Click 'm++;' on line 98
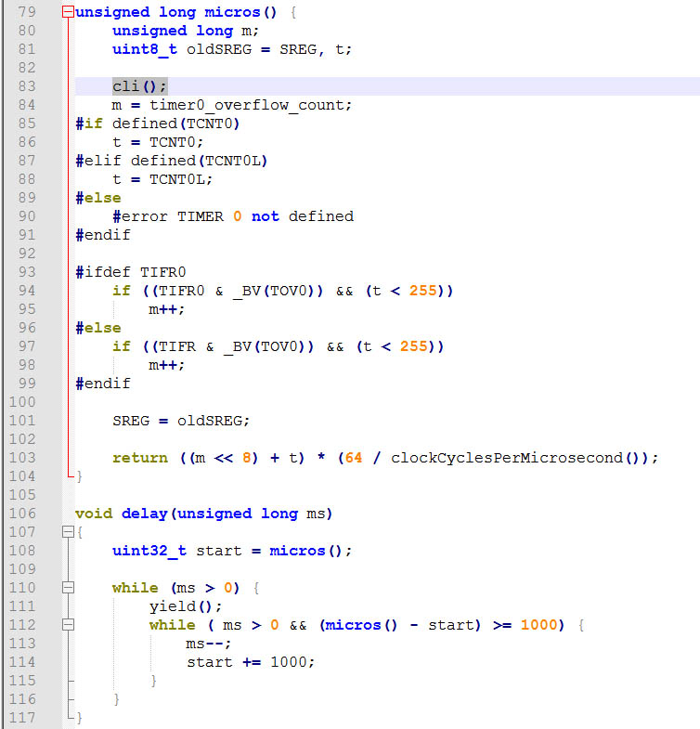The image size is (700, 729). click(x=166, y=366)
